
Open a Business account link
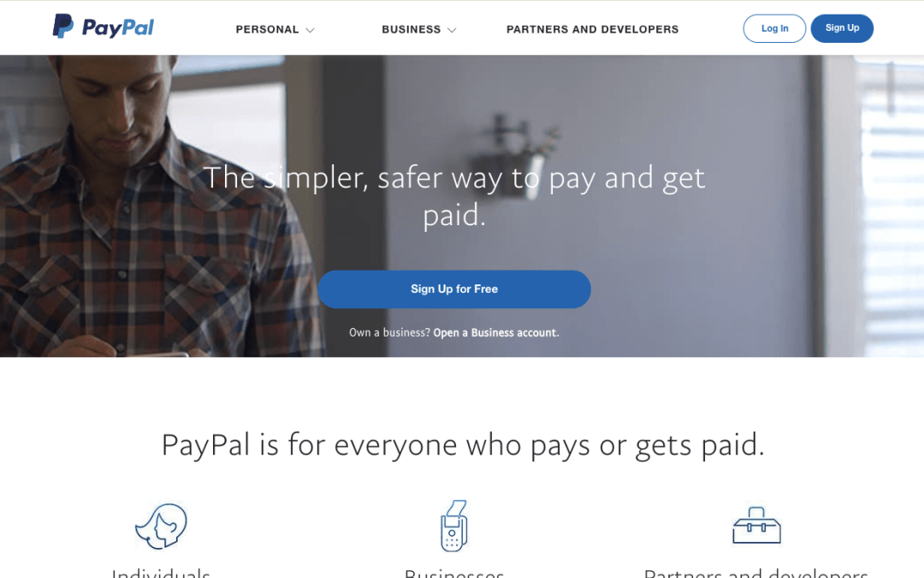496,332
